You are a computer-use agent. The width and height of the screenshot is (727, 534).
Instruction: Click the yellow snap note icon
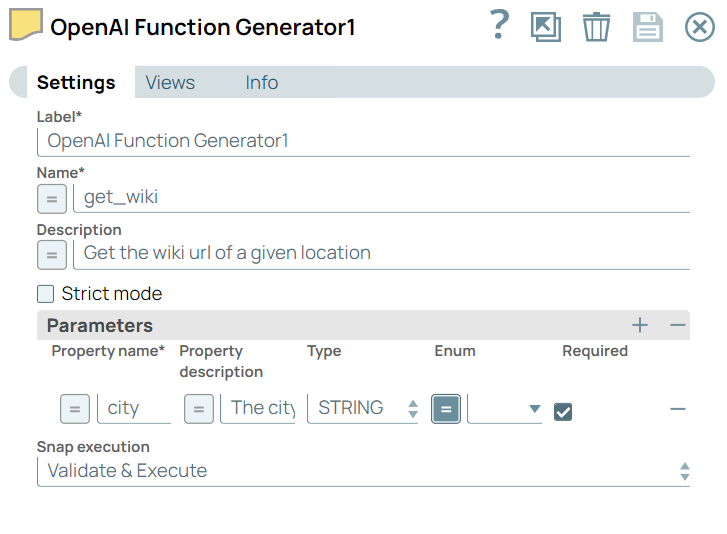tap(26, 24)
